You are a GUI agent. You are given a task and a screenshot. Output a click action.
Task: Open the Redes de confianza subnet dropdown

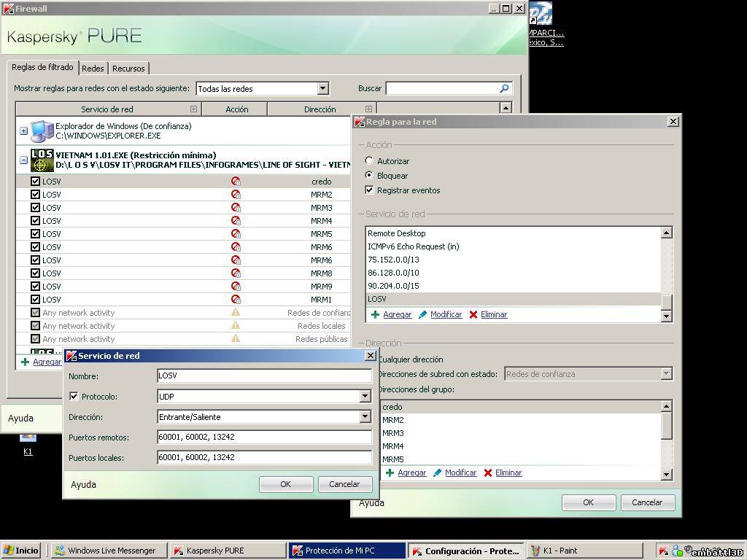[667, 374]
